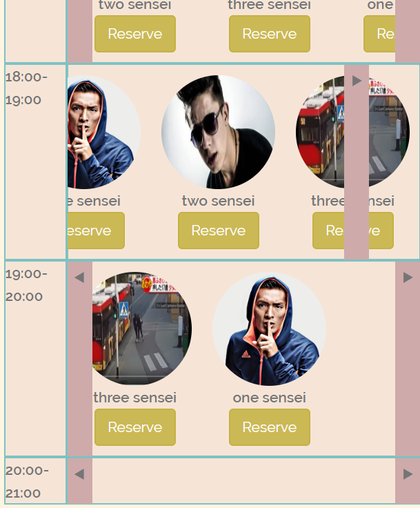This screenshot has width=420, height=508.
Task: Click next arrow in 20:00-21:00 row
Action: click(408, 474)
